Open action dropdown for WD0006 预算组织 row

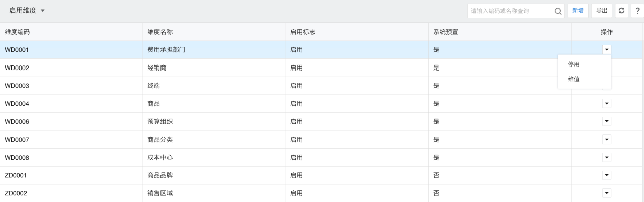(x=607, y=121)
